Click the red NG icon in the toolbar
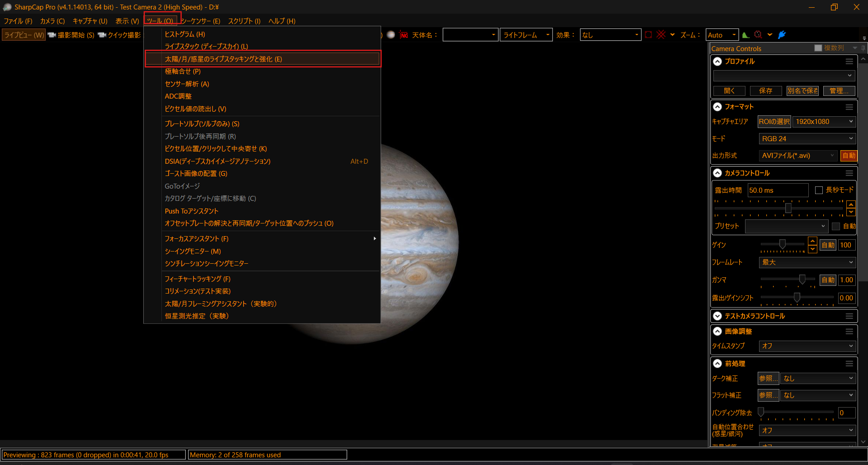The width and height of the screenshot is (868, 465). [404, 35]
